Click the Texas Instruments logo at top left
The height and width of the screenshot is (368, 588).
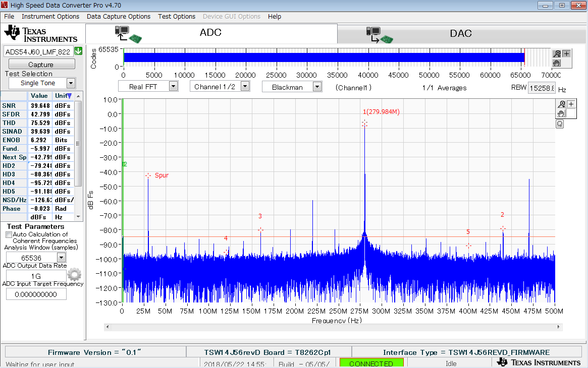point(41,34)
